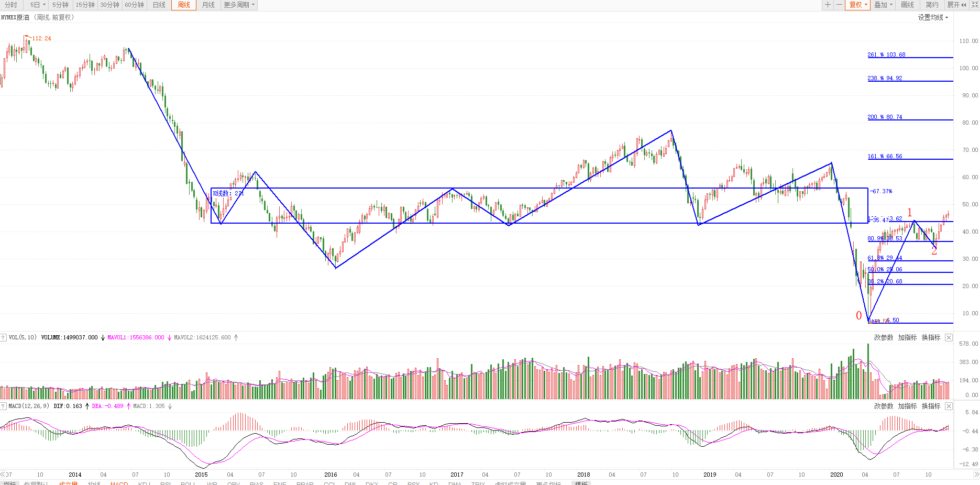Click the red wave label 1

910,213
